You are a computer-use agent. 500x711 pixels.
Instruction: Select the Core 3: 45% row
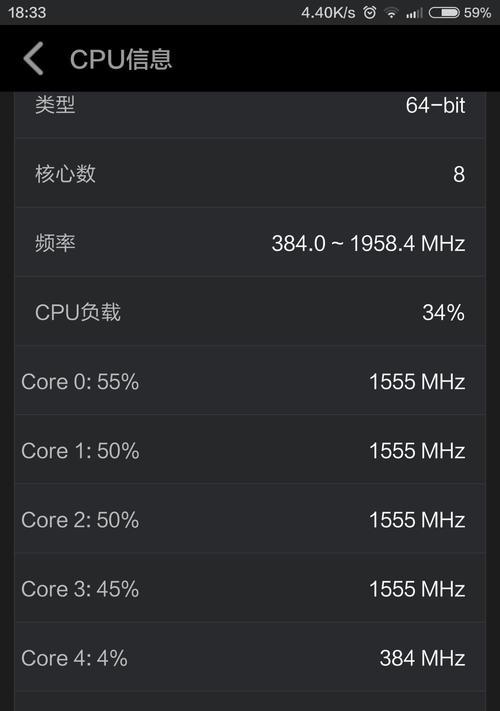click(x=250, y=589)
